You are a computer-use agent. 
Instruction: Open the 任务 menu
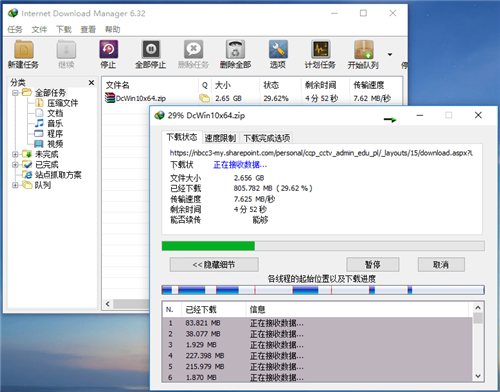(x=15, y=30)
